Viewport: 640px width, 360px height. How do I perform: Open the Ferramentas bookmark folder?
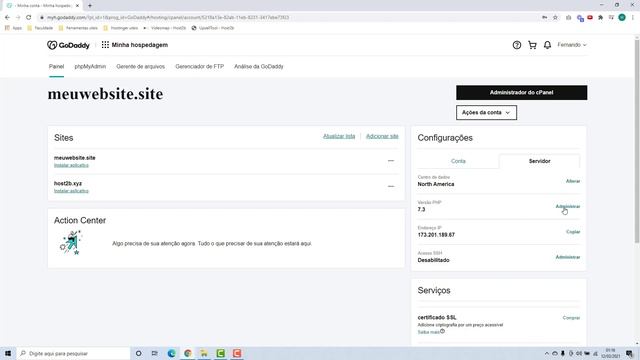click(78, 28)
